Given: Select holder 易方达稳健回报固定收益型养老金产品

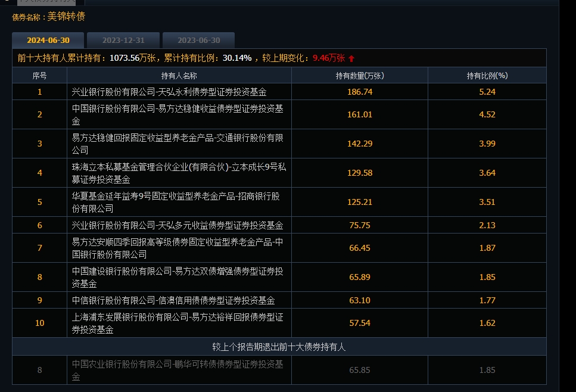Looking at the screenshot, I should pos(178,144).
